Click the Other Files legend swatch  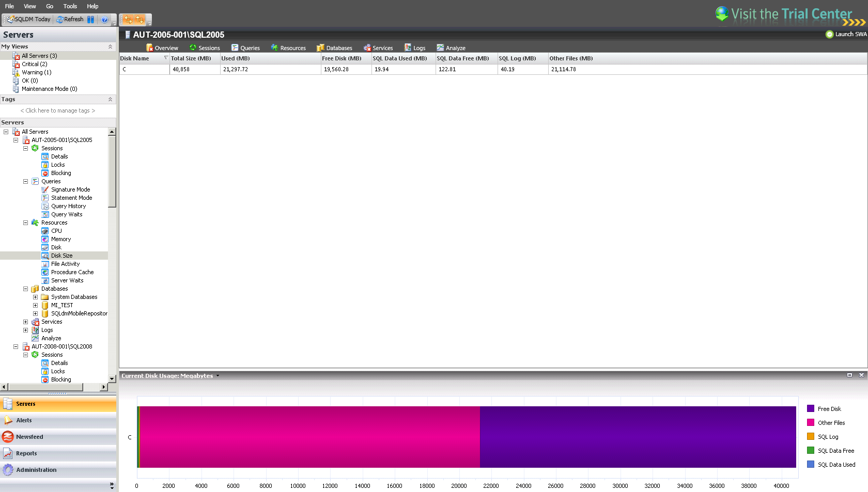[x=811, y=422]
